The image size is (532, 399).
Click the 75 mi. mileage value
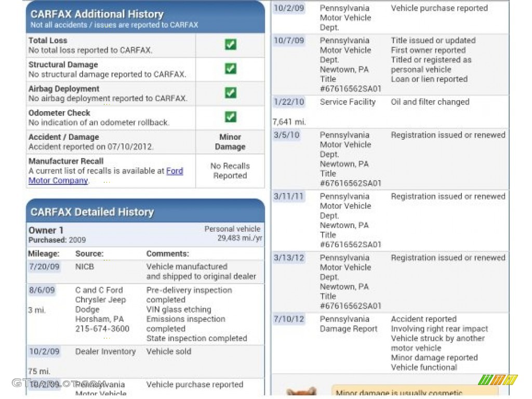(39, 371)
